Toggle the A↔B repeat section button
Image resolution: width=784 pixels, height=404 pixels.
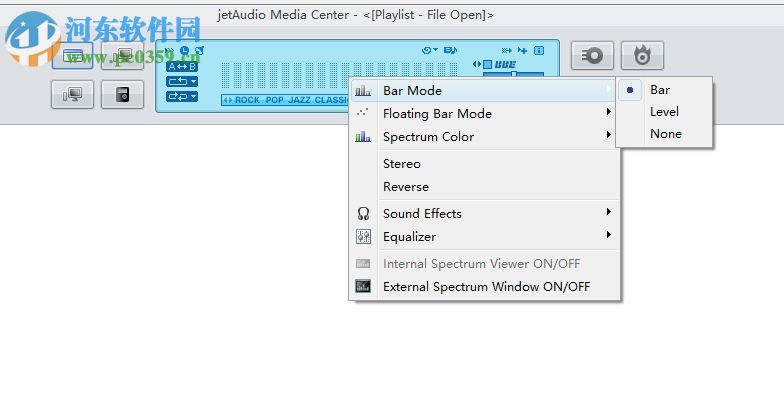(x=182, y=66)
